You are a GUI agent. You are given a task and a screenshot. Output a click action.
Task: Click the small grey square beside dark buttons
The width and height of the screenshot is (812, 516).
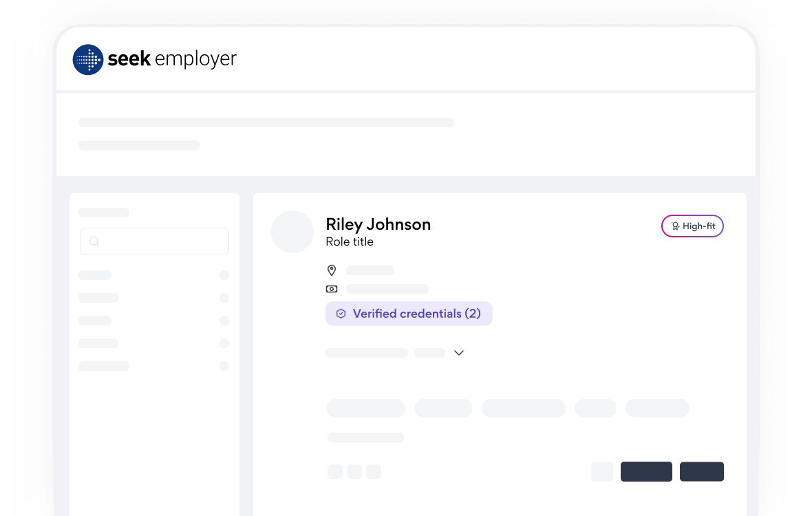click(601, 471)
